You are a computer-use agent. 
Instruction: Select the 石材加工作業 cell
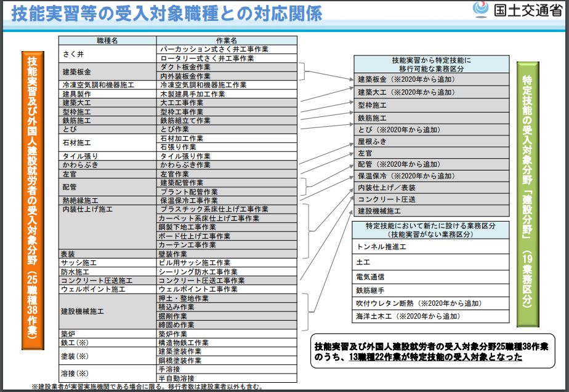point(227,138)
